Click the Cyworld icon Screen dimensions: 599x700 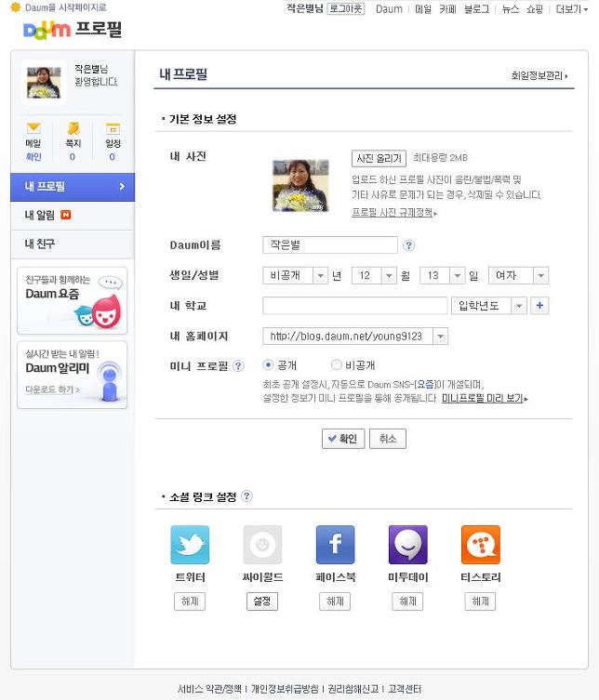click(x=262, y=545)
